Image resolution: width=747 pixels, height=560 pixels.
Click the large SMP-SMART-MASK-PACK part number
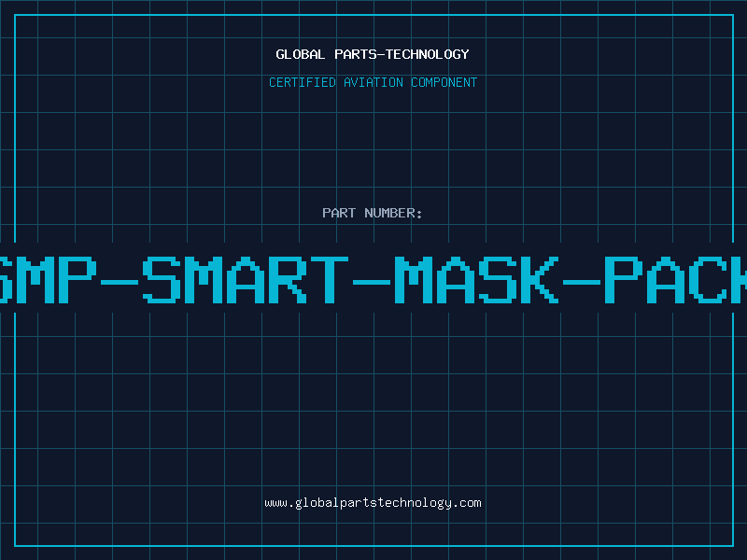coord(373,279)
